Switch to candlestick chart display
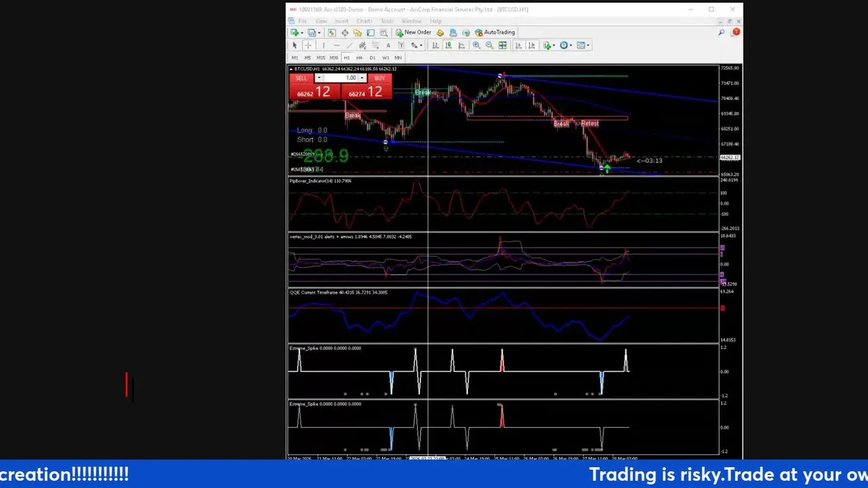Image resolution: width=868 pixels, height=488 pixels. (448, 45)
